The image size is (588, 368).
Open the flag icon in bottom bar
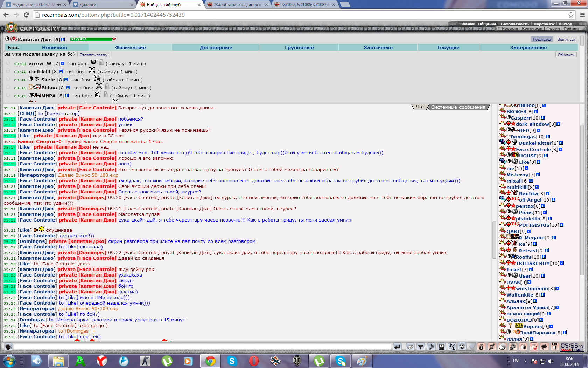(x=544, y=347)
